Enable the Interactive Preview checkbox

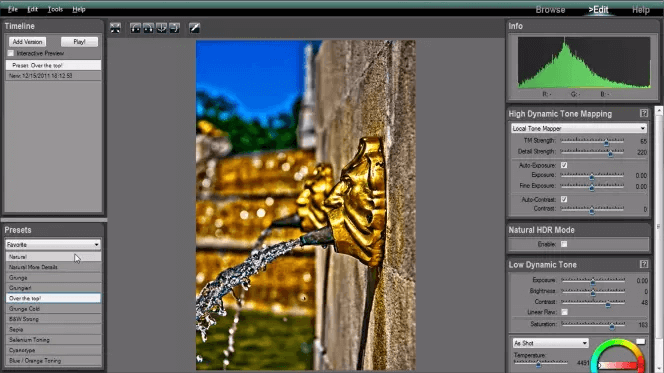click(x=11, y=53)
